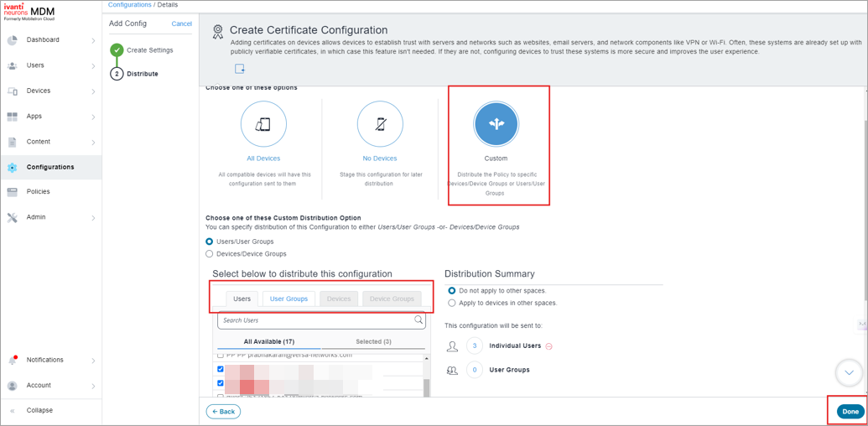
Task: Expand the Users menu chevron
Action: click(93, 66)
